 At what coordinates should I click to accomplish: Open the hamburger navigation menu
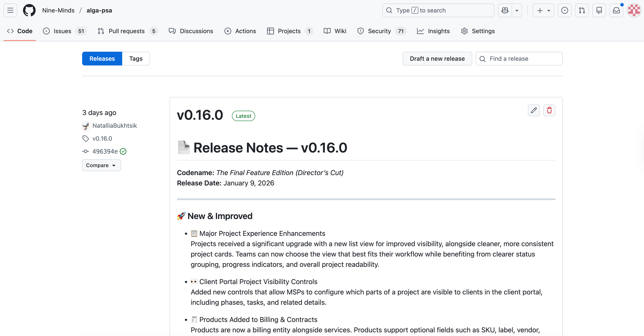(10, 10)
